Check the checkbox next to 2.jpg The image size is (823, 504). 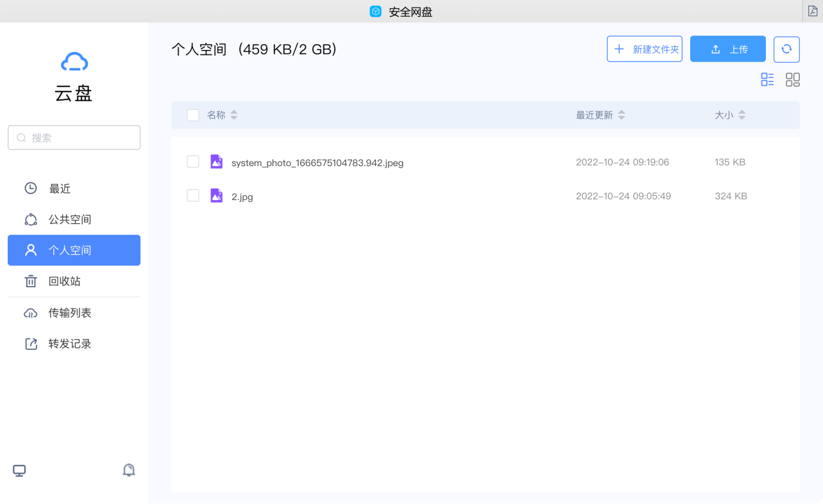tap(193, 196)
